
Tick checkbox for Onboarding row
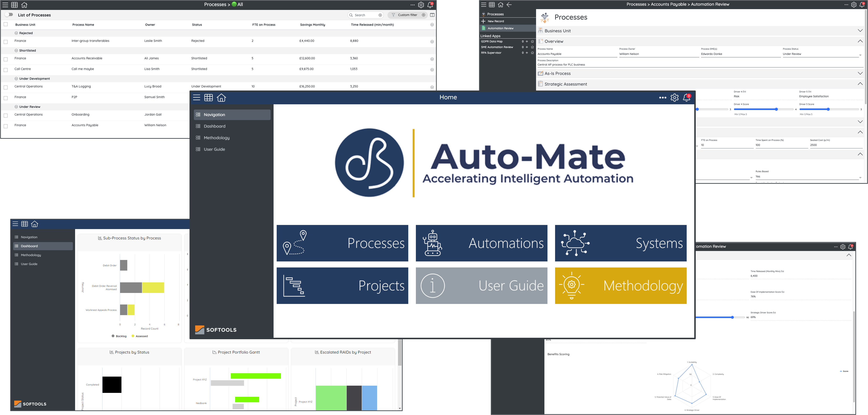(x=5, y=116)
